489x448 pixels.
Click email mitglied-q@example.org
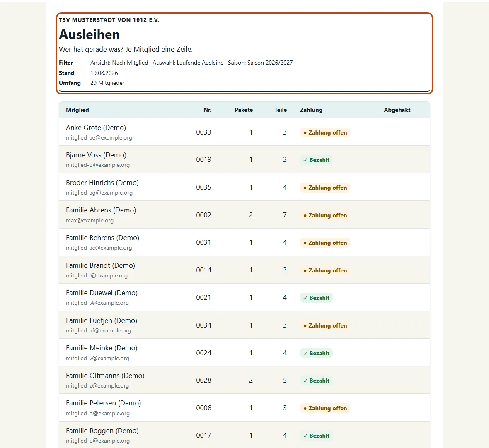pos(98,165)
